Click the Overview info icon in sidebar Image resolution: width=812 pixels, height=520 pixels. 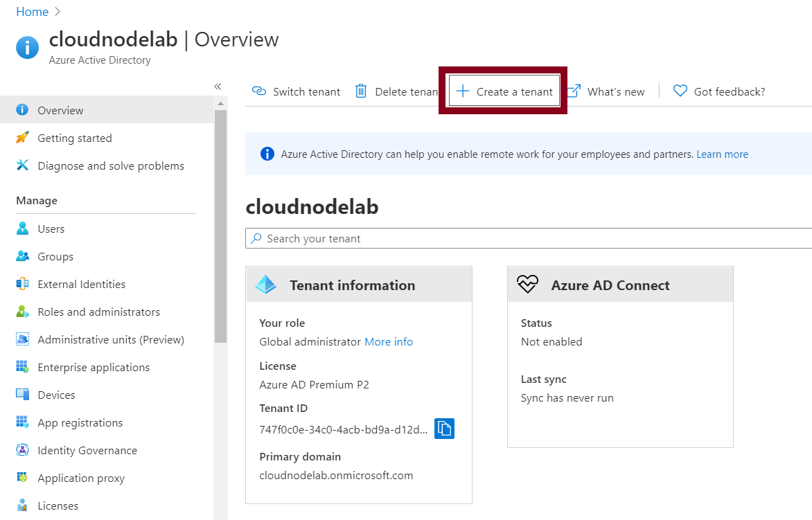(x=22, y=109)
